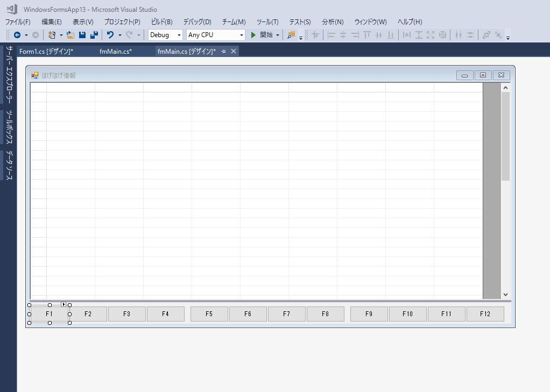
Task: Switch to the fmMain.cs code tab
Action: [x=116, y=52]
